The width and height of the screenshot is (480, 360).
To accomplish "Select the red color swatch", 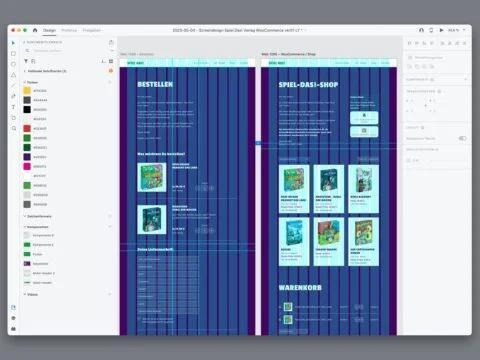I will [27, 128].
